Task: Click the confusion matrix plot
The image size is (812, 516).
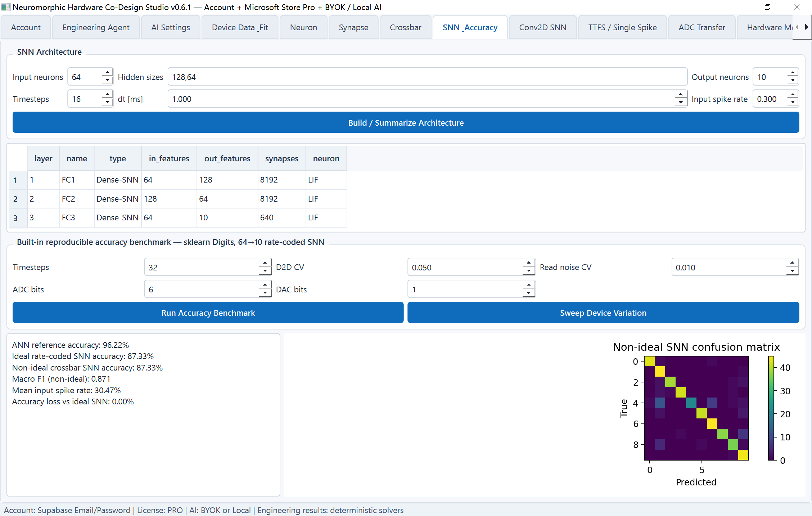Action: [x=696, y=408]
